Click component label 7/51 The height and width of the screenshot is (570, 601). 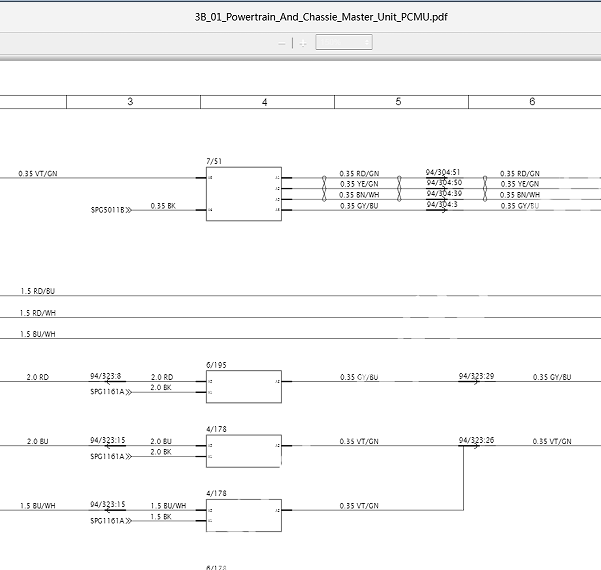click(x=214, y=161)
